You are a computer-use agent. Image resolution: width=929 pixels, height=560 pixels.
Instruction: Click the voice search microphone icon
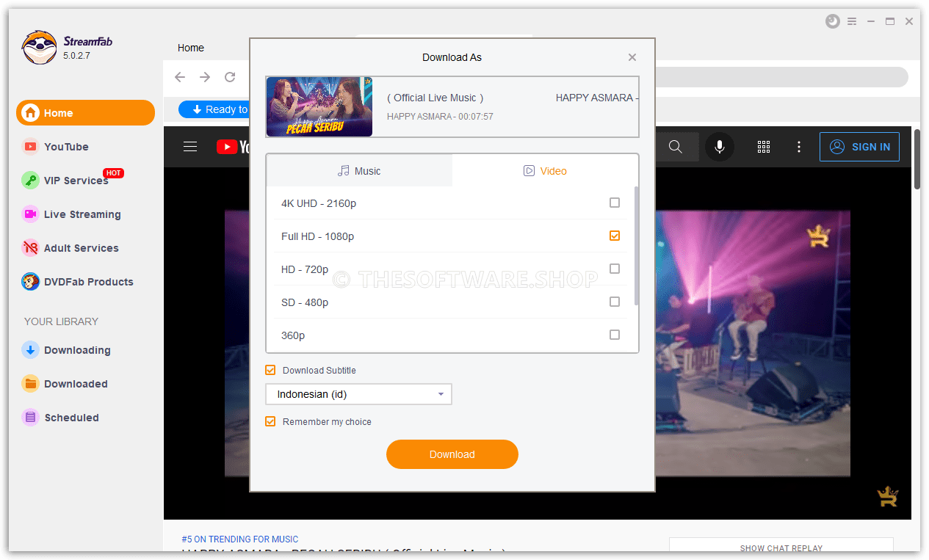[x=720, y=147]
